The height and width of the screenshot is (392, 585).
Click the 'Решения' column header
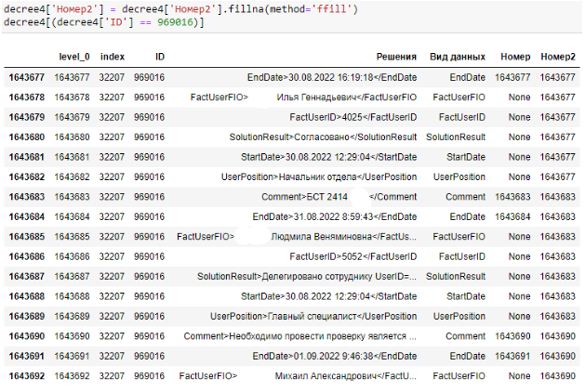click(396, 57)
